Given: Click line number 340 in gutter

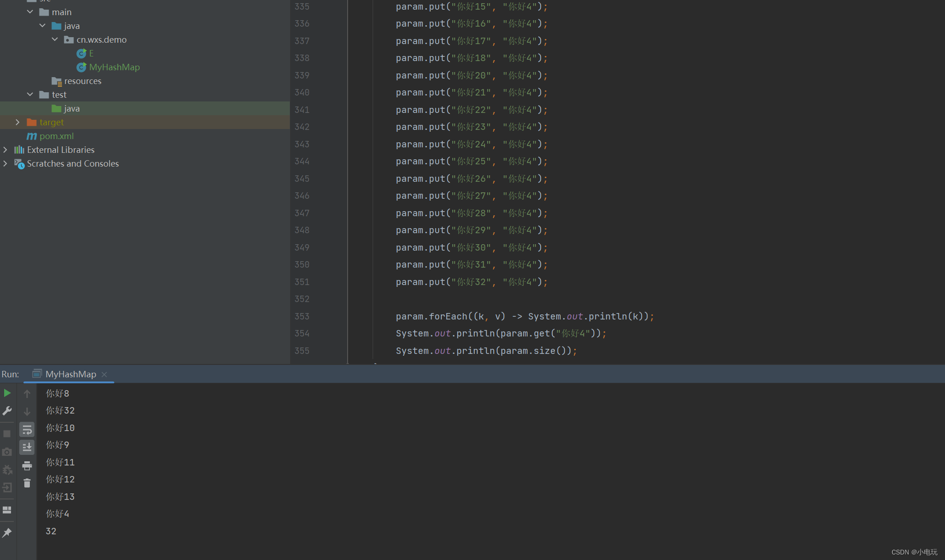Looking at the screenshot, I should 302,92.
